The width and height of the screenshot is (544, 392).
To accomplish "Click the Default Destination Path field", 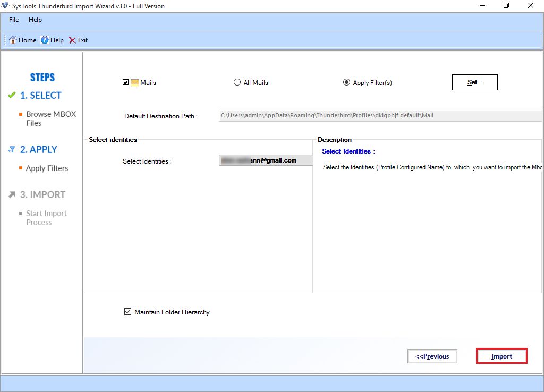I will click(380, 115).
